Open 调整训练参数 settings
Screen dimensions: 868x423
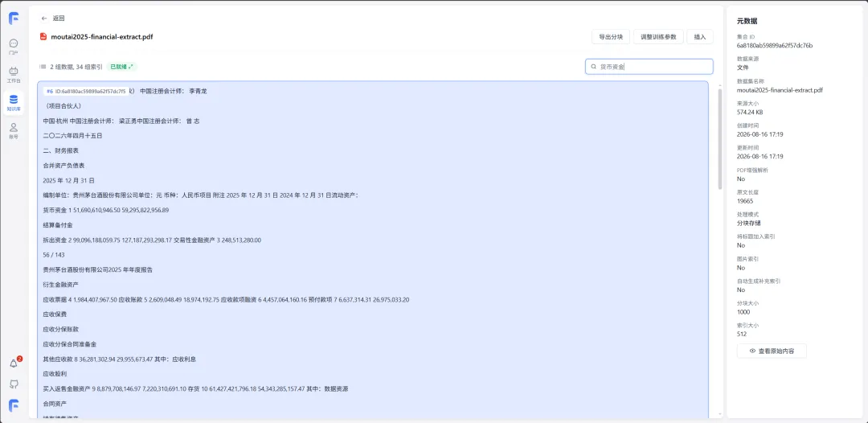658,36
